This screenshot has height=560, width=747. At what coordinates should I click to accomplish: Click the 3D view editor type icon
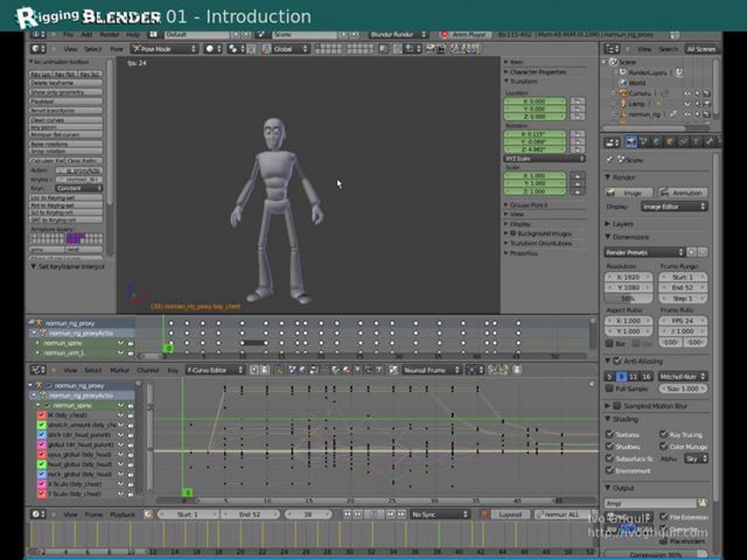pyautogui.click(x=38, y=49)
